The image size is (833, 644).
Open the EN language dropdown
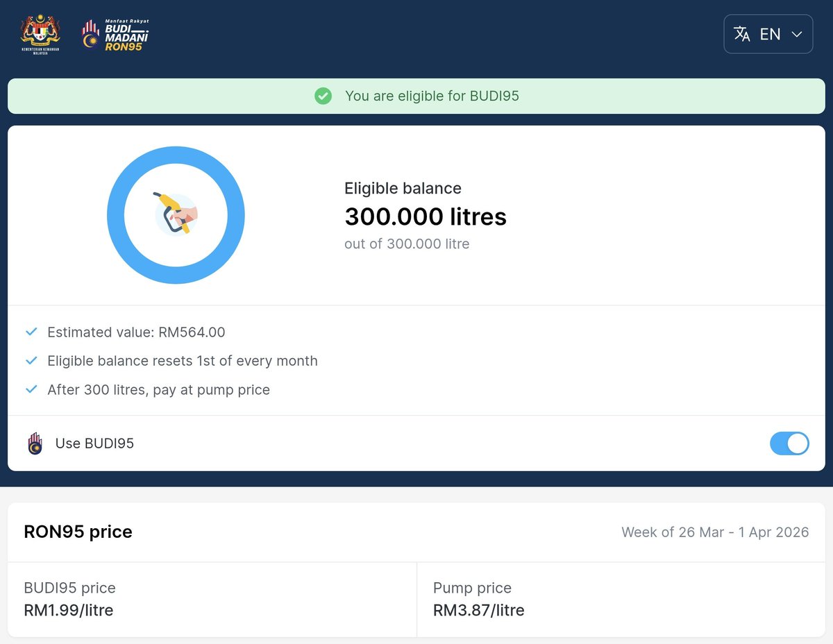768,34
